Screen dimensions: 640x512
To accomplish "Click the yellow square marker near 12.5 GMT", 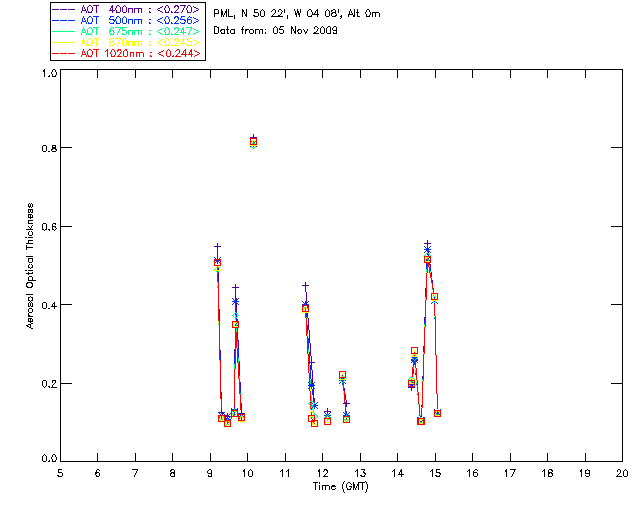I will point(342,374).
